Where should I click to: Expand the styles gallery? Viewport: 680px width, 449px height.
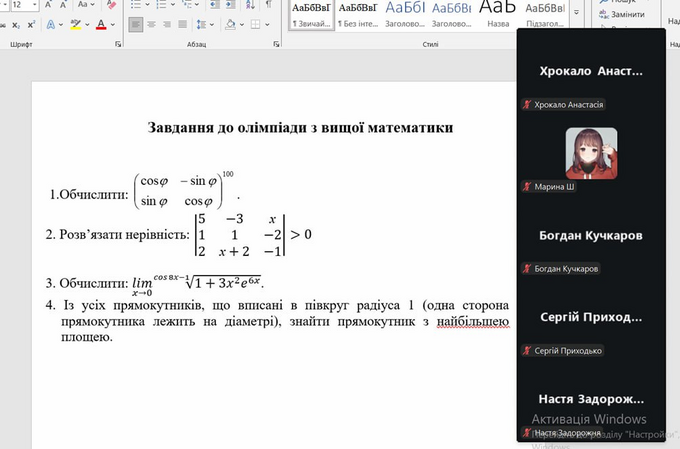tap(576, 14)
